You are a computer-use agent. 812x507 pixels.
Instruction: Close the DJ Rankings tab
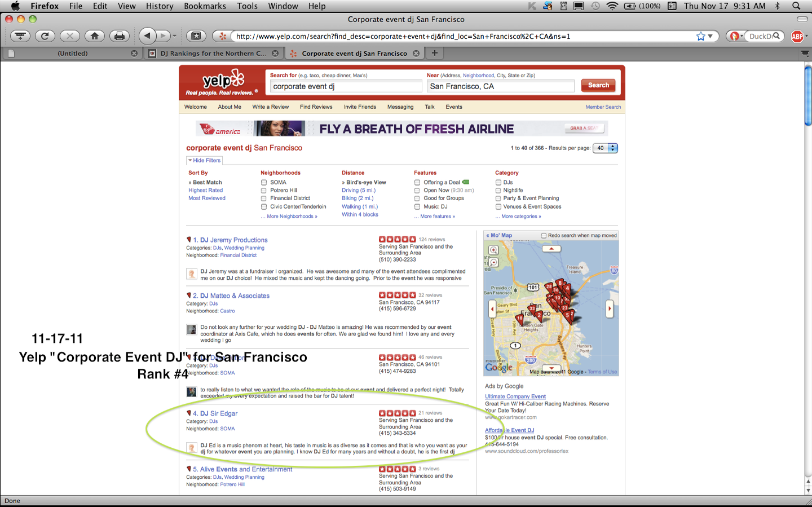click(x=275, y=54)
